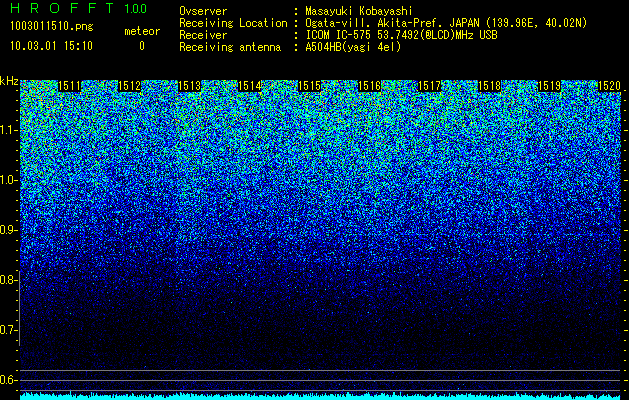The image size is (629, 400).
Task: Click the date stamp 10.03.01 15:10
Action: point(51,46)
